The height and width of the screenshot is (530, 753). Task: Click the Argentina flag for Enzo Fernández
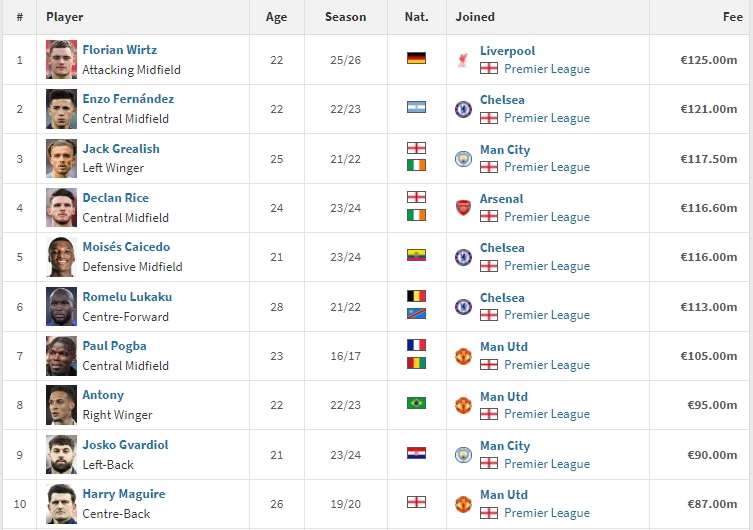[x=416, y=108]
